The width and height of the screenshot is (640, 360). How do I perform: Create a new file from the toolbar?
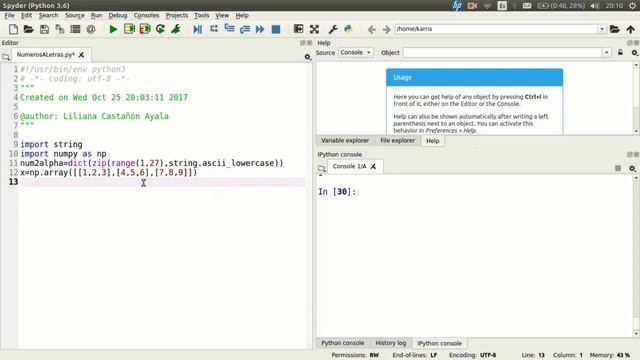[x=13, y=29]
